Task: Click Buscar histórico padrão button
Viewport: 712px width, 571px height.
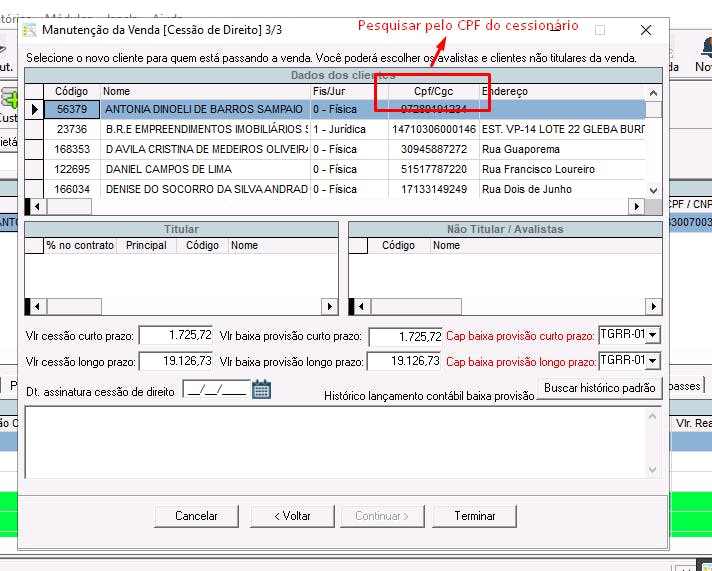Action: point(599,388)
